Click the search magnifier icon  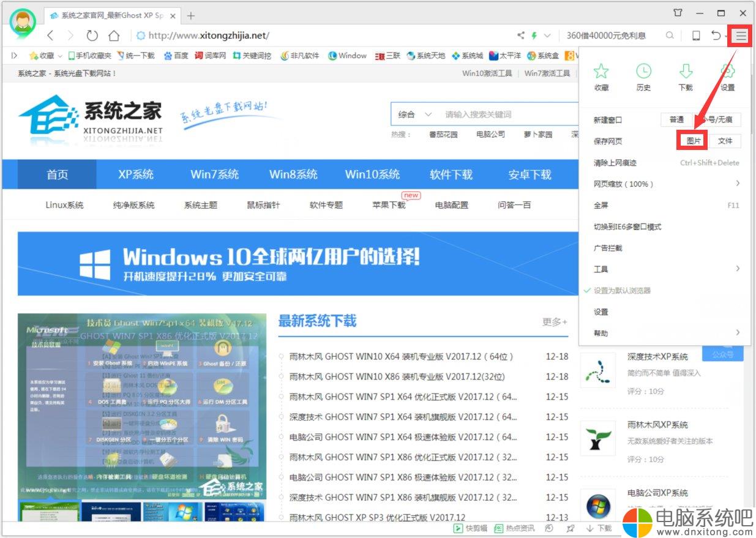[x=670, y=35]
